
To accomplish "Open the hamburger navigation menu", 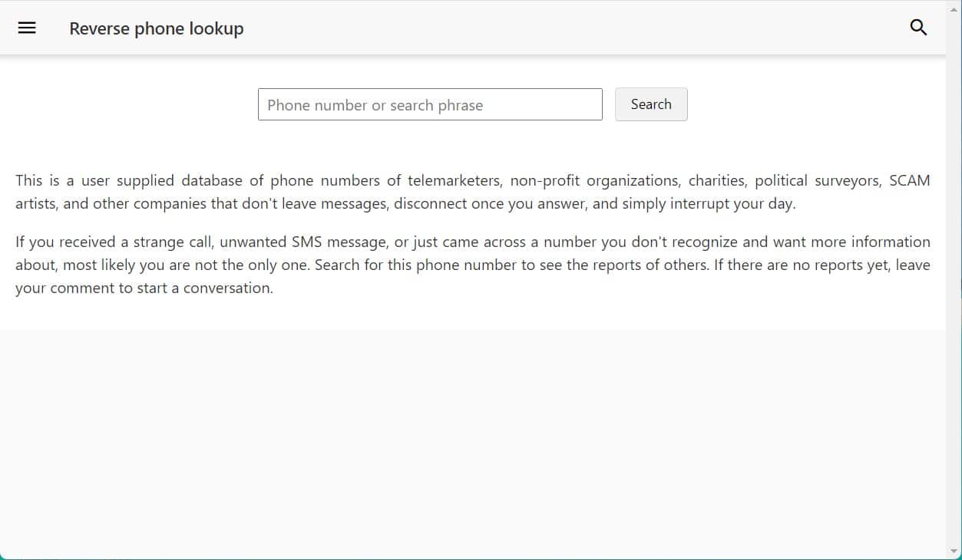I will point(27,28).
